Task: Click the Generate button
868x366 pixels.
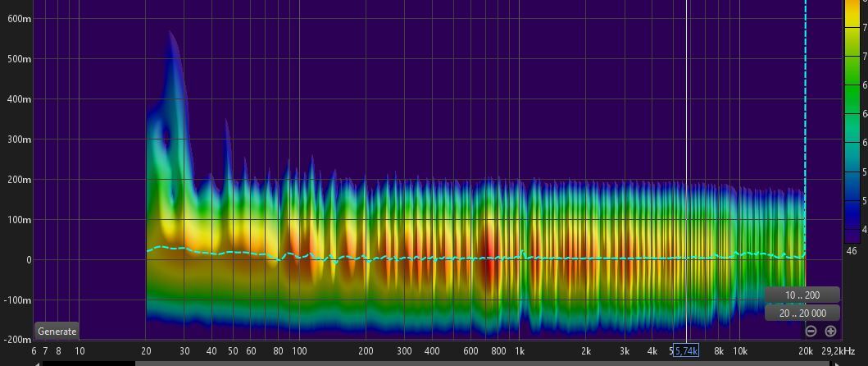Action: coord(57,331)
